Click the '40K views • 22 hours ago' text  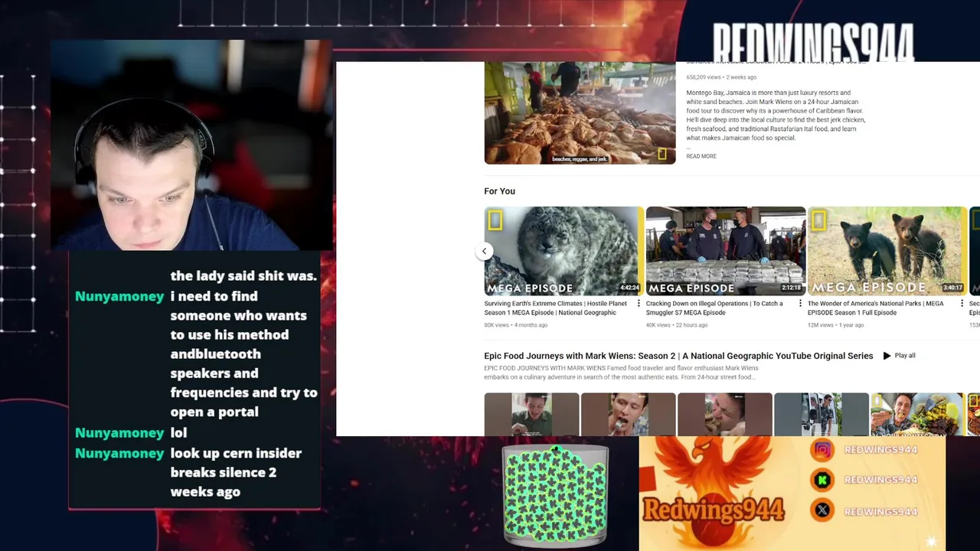tap(676, 325)
